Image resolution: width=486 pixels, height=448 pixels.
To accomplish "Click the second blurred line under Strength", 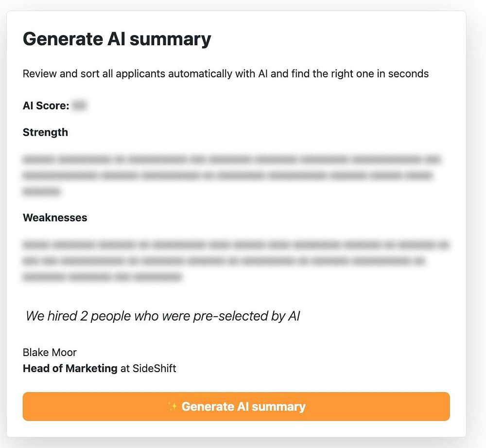I will pos(227,176).
